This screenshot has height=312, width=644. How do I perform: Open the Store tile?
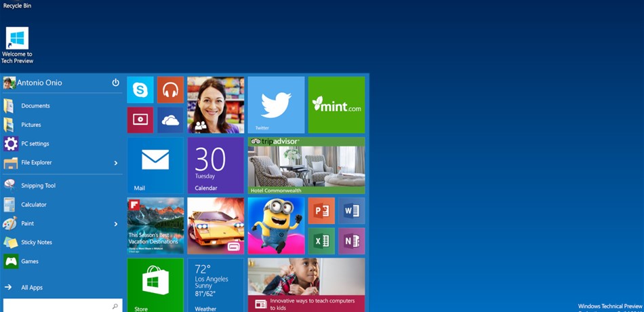tap(155, 285)
